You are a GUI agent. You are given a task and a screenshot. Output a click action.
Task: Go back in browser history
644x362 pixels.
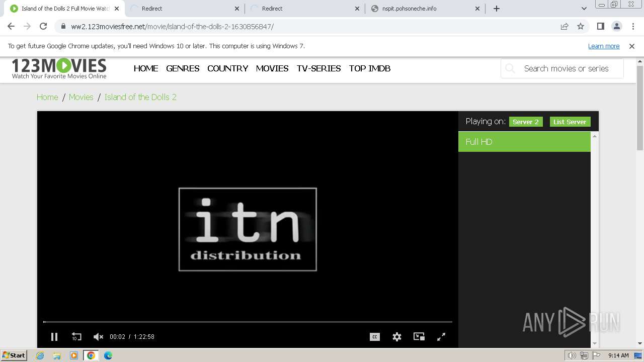pyautogui.click(x=11, y=26)
